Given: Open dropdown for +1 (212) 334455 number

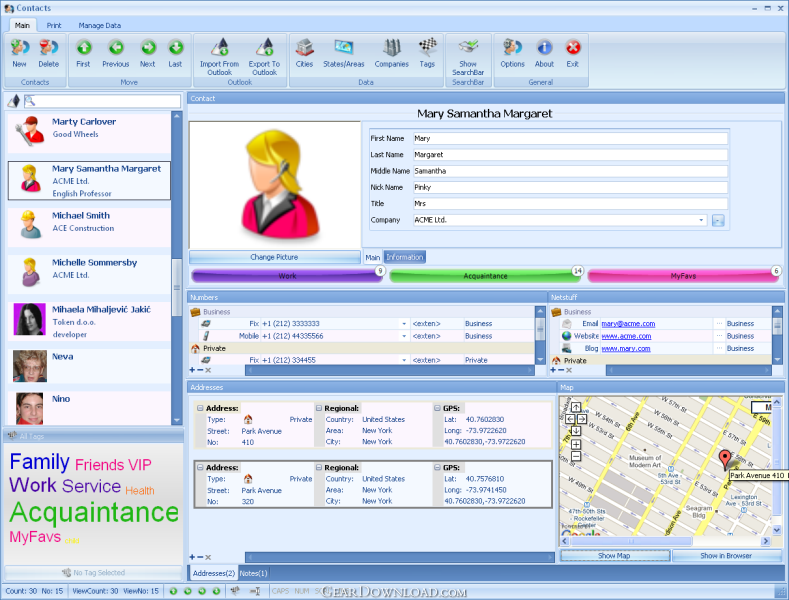Looking at the screenshot, I should pos(404,360).
